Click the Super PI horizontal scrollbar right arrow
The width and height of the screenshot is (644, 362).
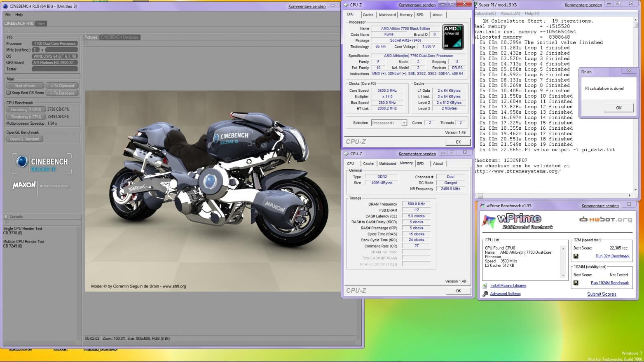[x=630, y=196]
